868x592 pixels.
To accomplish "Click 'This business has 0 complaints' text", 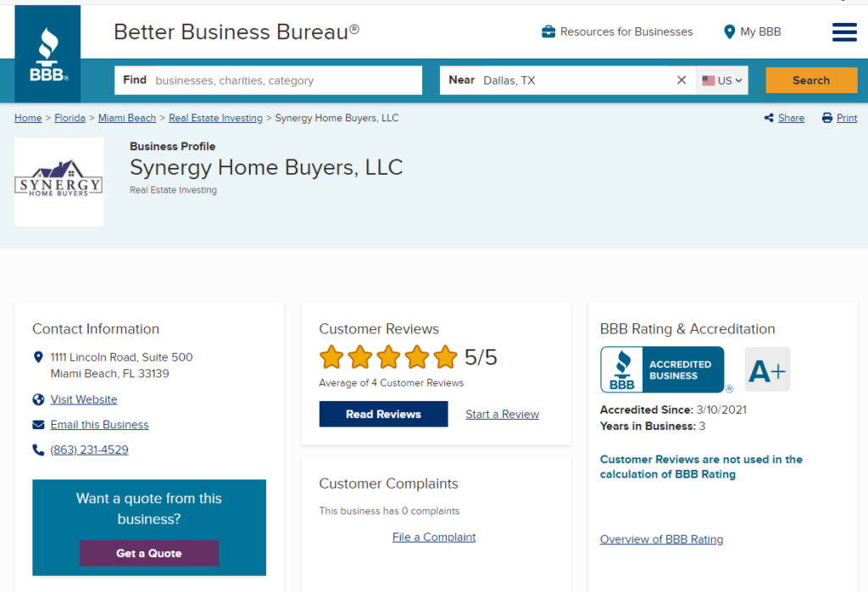I will click(389, 511).
